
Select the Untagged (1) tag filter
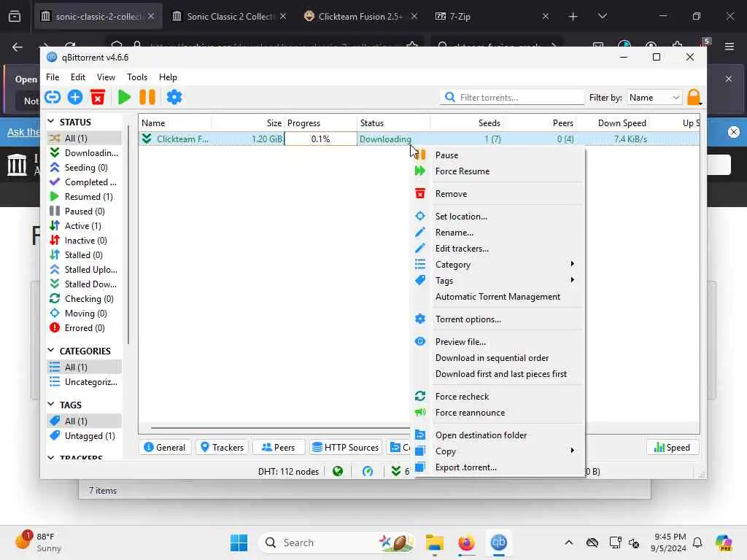click(x=85, y=436)
